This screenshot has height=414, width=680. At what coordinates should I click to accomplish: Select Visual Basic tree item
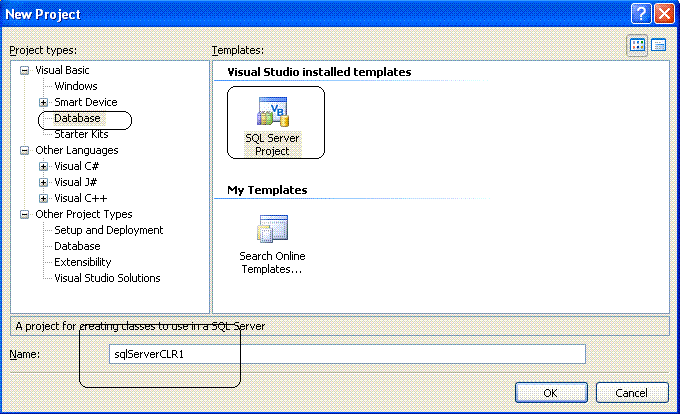pyautogui.click(x=62, y=70)
